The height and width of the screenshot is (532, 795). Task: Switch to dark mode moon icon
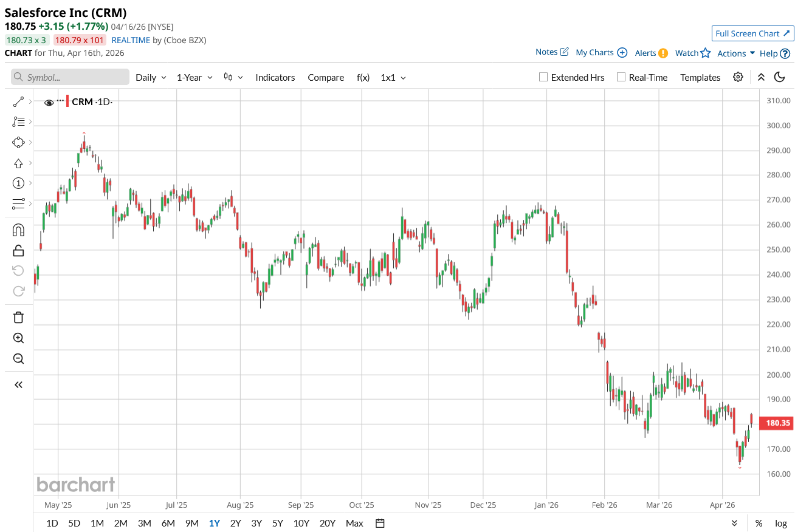(x=780, y=77)
